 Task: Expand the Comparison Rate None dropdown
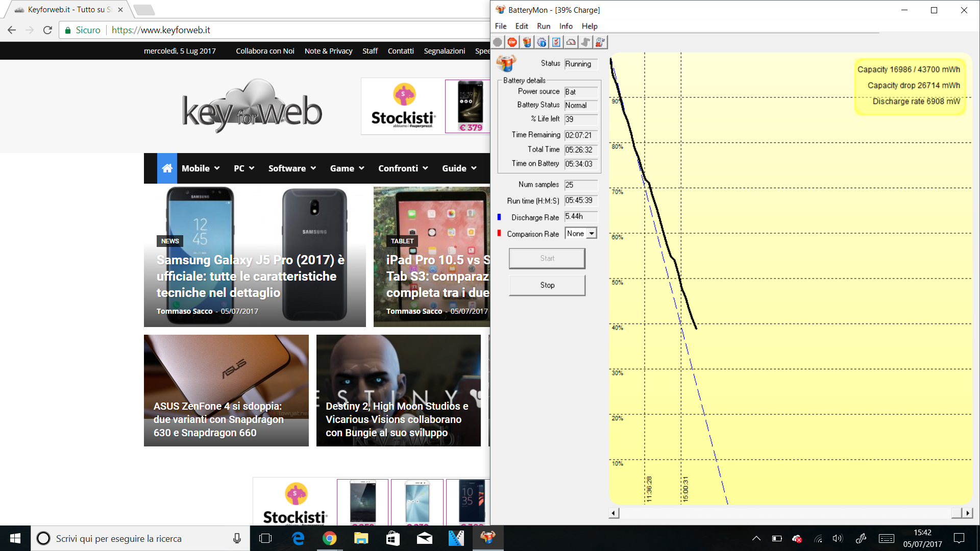[591, 234]
